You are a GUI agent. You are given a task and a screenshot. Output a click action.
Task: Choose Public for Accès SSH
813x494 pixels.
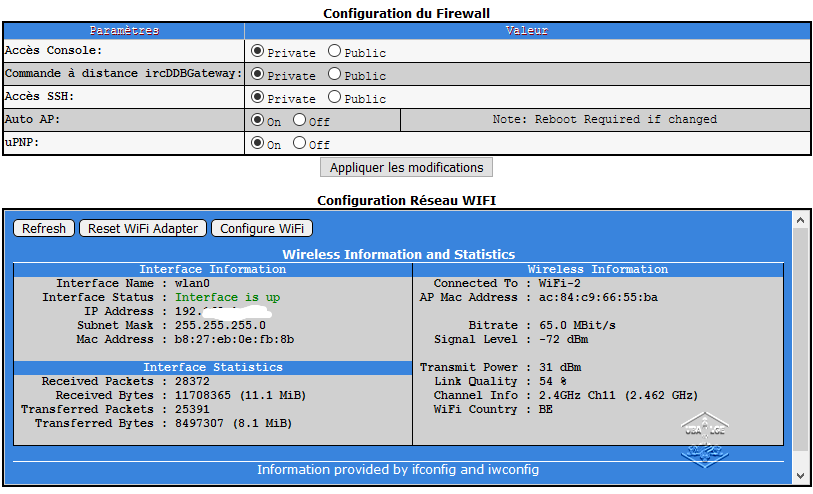coord(334,96)
